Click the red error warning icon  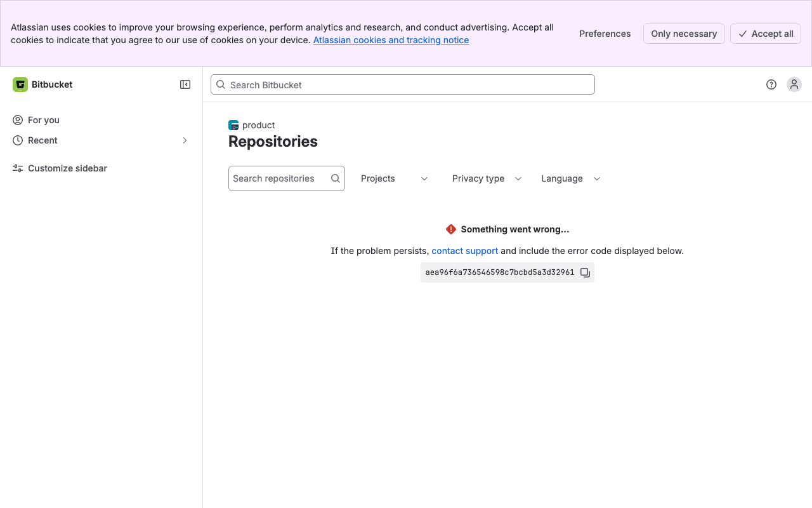(x=451, y=229)
